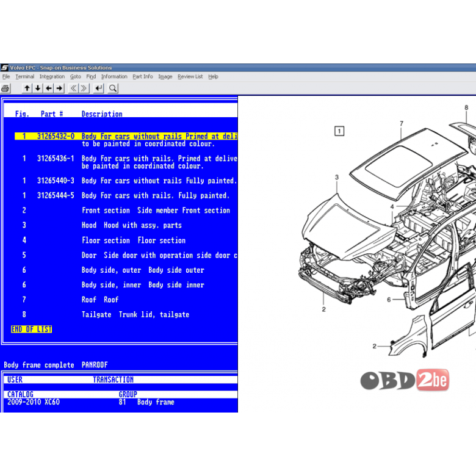Click the Volvo EPC app icon in title bar

(4, 67)
